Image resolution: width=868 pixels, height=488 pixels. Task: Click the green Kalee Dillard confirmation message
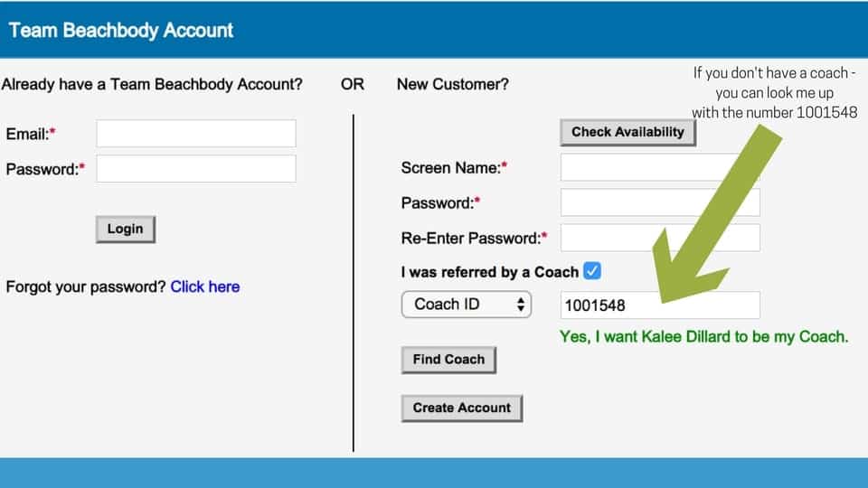coord(703,336)
